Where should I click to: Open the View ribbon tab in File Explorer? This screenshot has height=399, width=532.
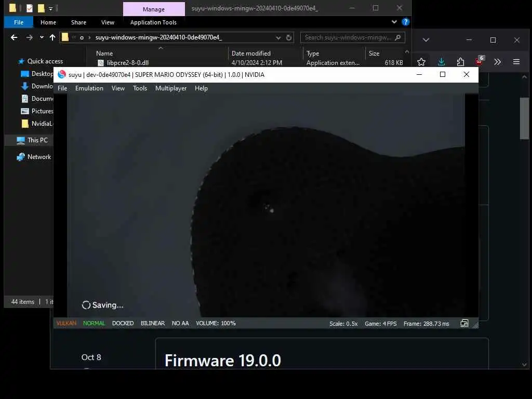click(108, 22)
